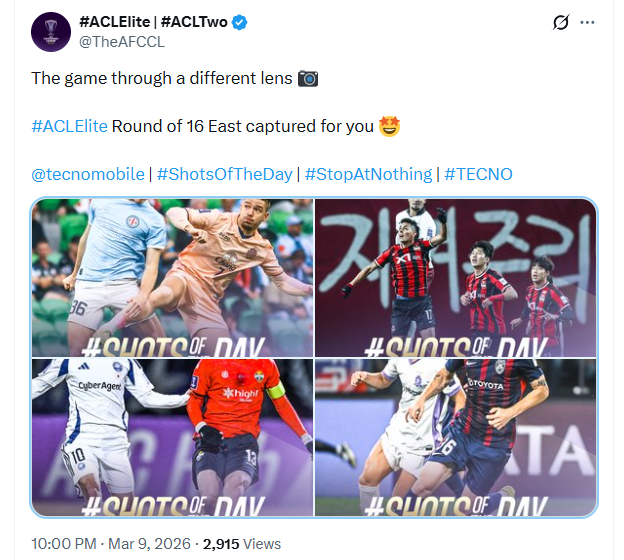This screenshot has width=624, height=560.
Task: Click the blue verified badge
Action: pos(239,22)
